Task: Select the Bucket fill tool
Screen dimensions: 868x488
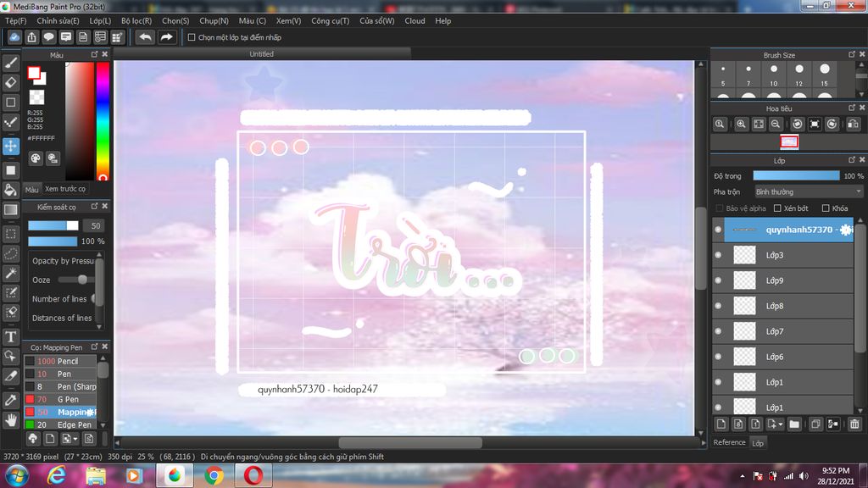Action: tap(10, 191)
